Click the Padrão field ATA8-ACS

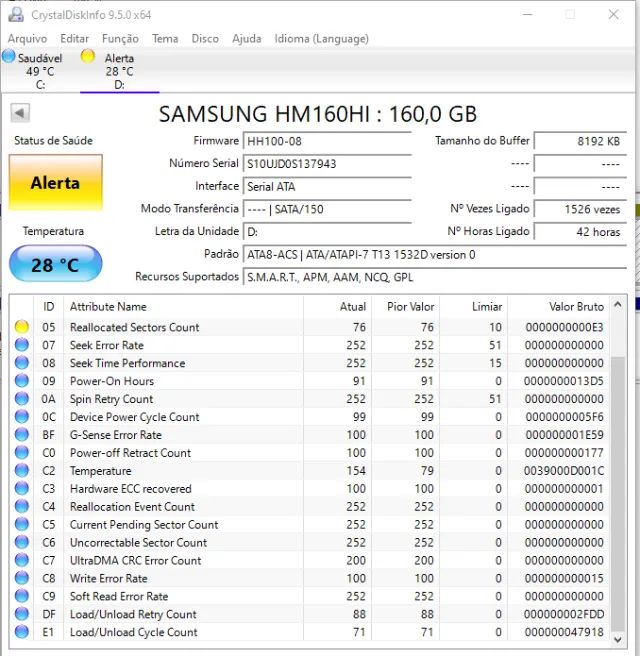[435, 254]
